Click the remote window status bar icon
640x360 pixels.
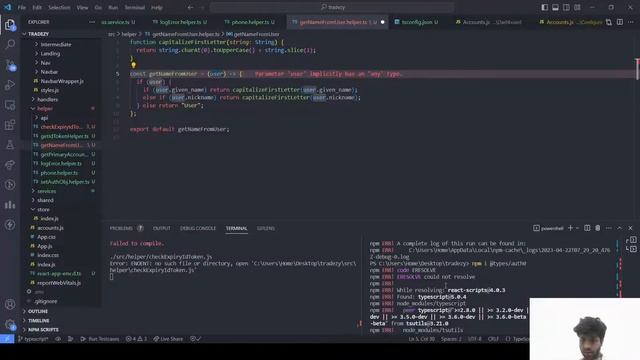(x=7, y=339)
